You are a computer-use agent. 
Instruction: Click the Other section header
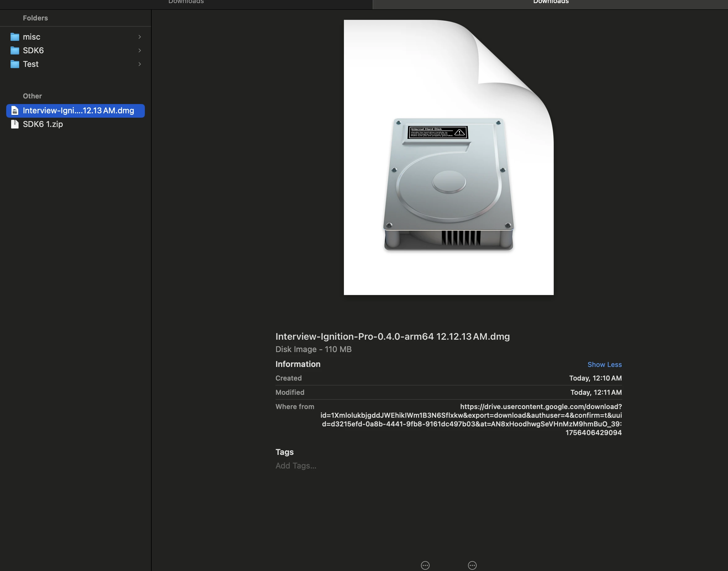tap(32, 96)
